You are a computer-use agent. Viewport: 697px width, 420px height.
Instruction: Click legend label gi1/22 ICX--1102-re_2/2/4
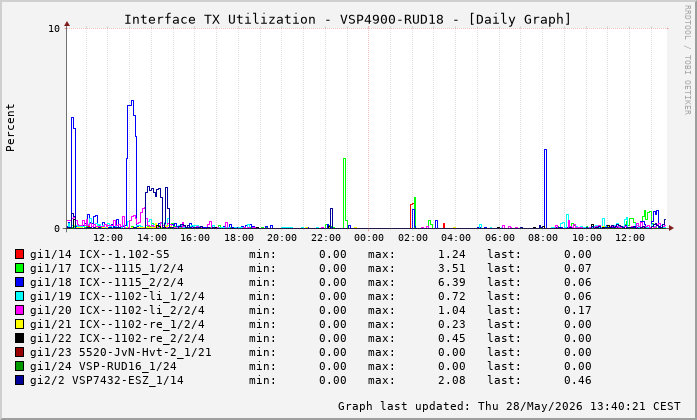117,338
